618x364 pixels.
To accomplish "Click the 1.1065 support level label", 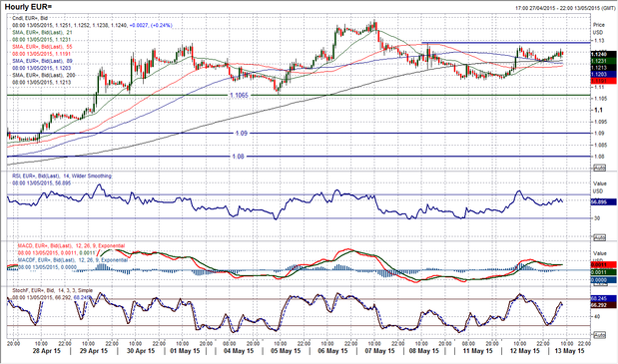I will pos(240,95).
